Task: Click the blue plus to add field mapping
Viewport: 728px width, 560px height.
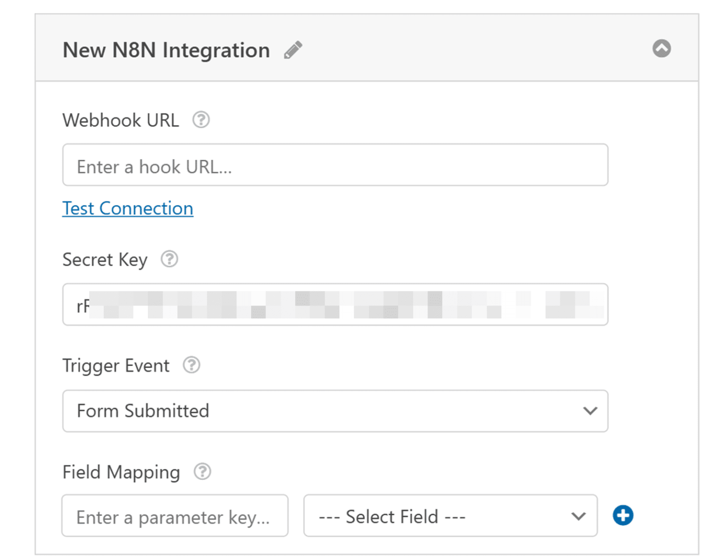Action: coord(623,516)
